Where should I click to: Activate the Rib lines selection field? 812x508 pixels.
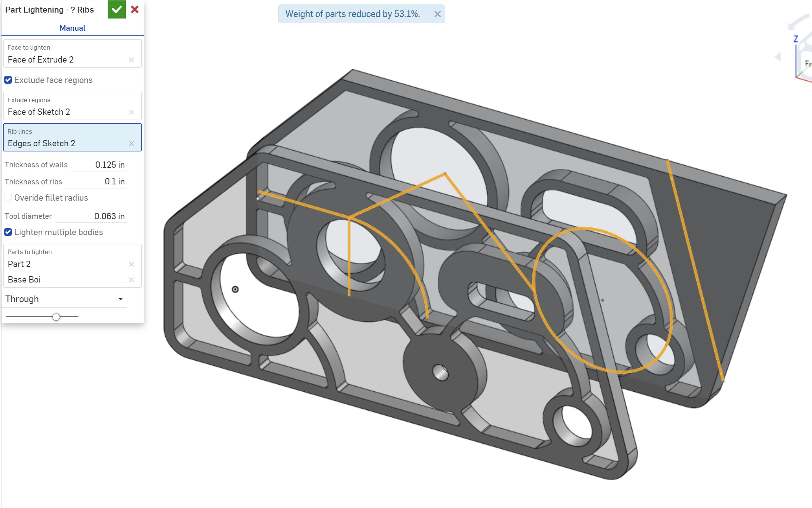coord(73,137)
